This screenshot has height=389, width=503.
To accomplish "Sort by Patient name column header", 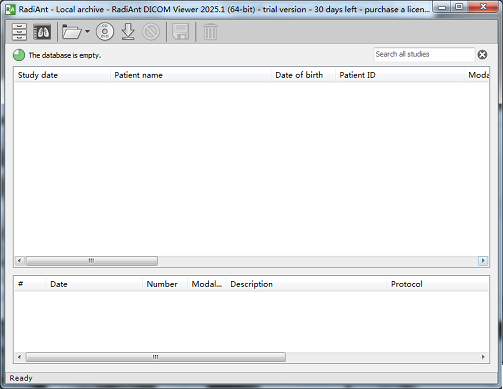I will pyautogui.click(x=191, y=75).
